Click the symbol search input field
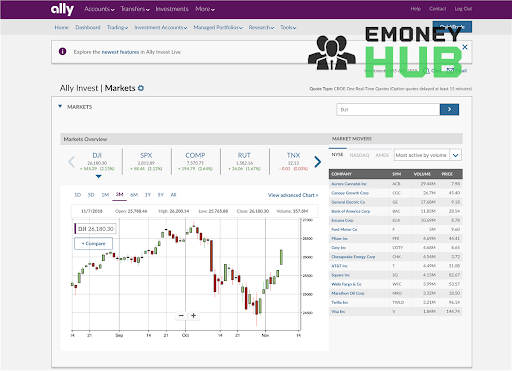 [388, 109]
